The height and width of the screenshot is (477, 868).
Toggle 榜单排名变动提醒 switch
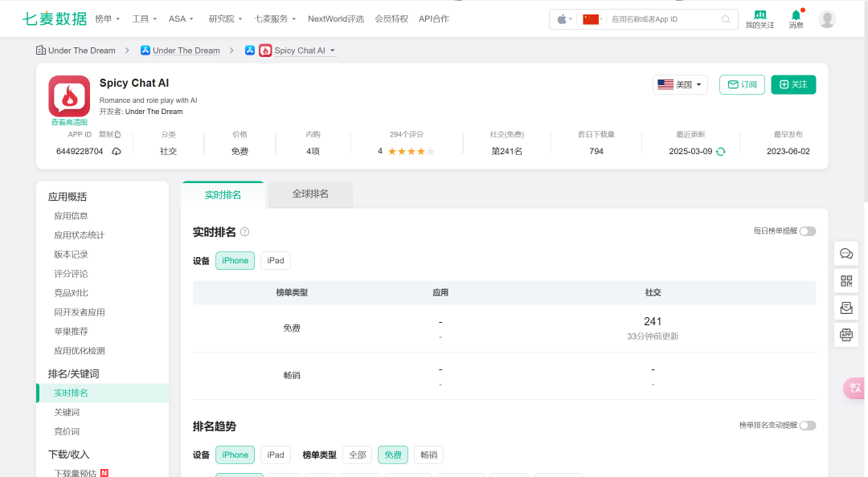(x=808, y=426)
